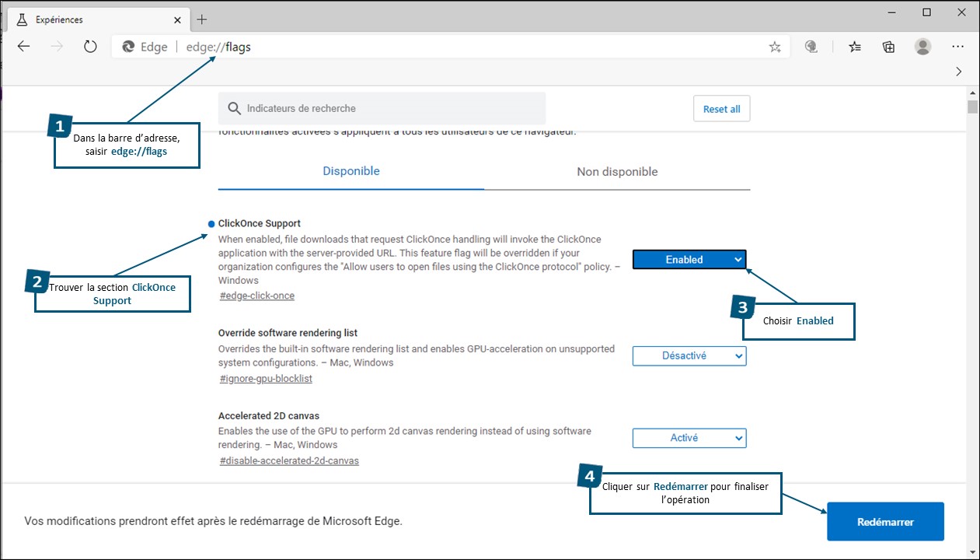Viewport: 980px width, 560px height.
Task: Reload the page with the refresh icon
Action: (x=90, y=47)
